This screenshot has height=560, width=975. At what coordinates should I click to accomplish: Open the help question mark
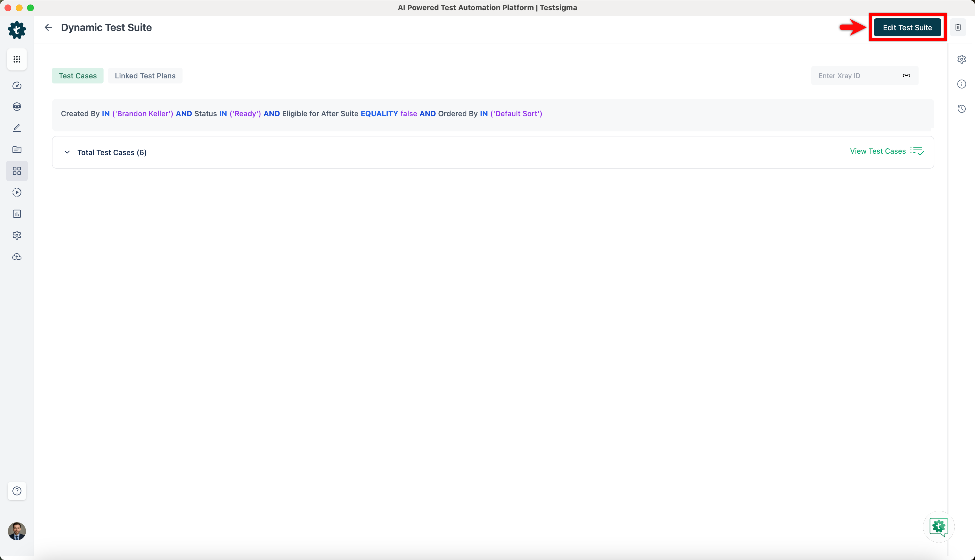tap(17, 491)
